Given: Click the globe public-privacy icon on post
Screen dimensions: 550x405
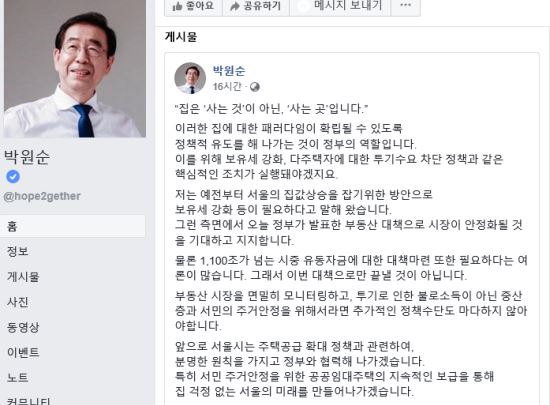Looking at the screenshot, I should [255, 87].
